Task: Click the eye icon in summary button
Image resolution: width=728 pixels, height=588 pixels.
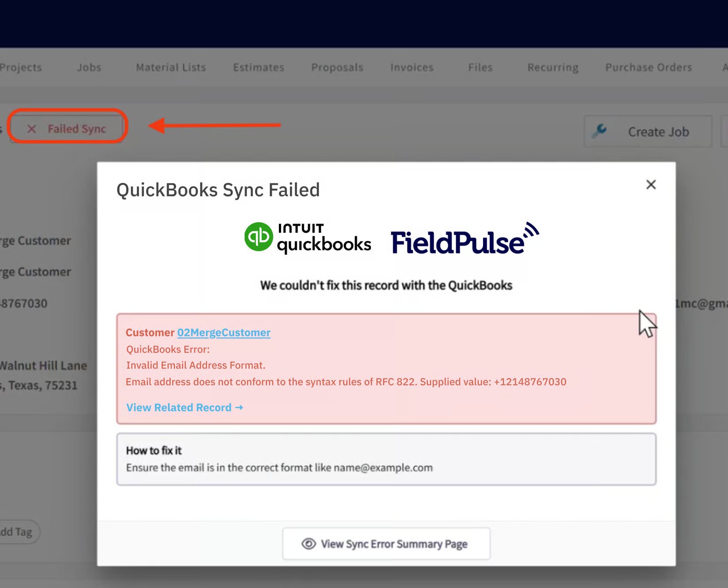Action: (308, 544)
